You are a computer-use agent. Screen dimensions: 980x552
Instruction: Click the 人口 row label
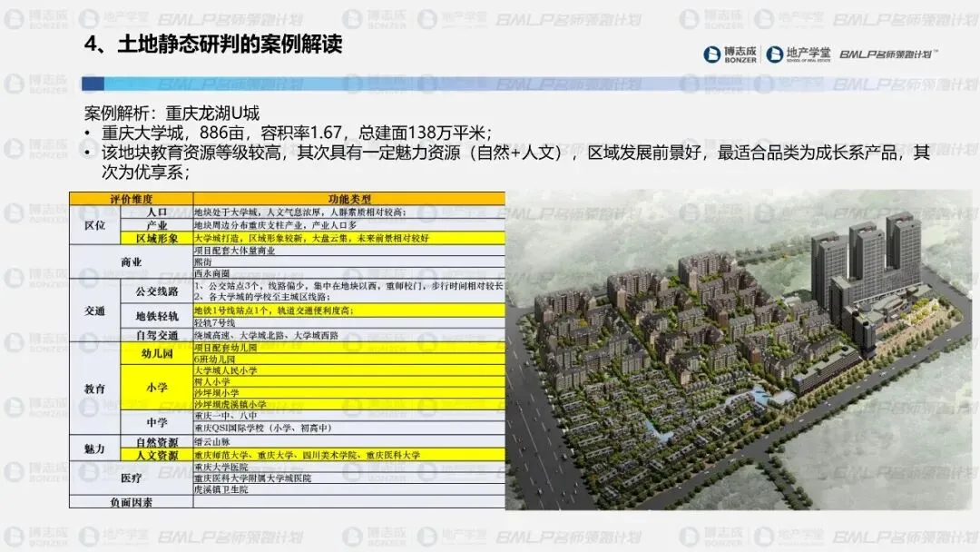pyautogui.click(x=157, y=212)
